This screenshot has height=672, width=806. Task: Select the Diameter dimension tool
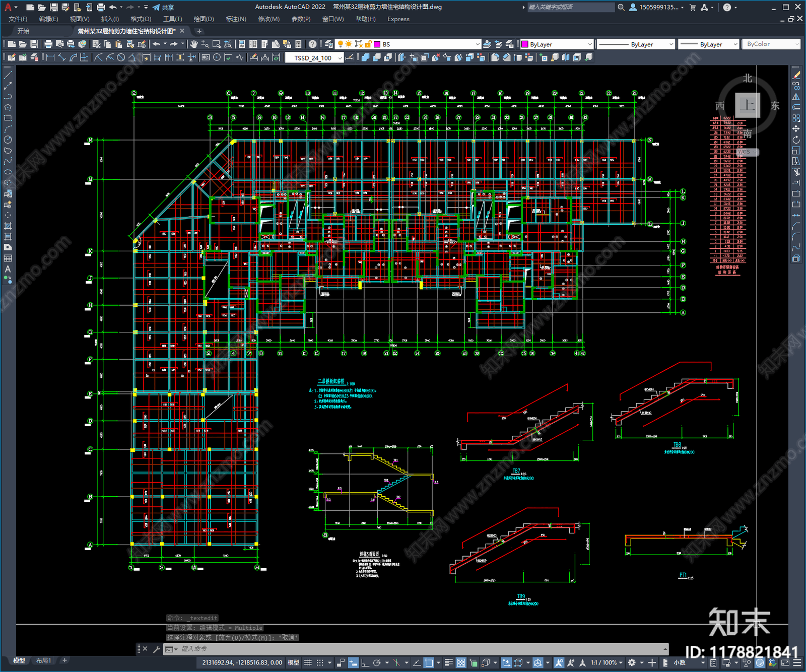pyautogui.click(x=121, y=57)
